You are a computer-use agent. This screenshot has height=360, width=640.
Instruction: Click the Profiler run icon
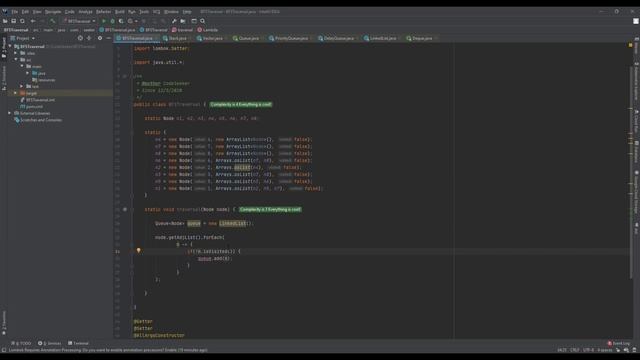pyautogui.click(x=131, y=21)
